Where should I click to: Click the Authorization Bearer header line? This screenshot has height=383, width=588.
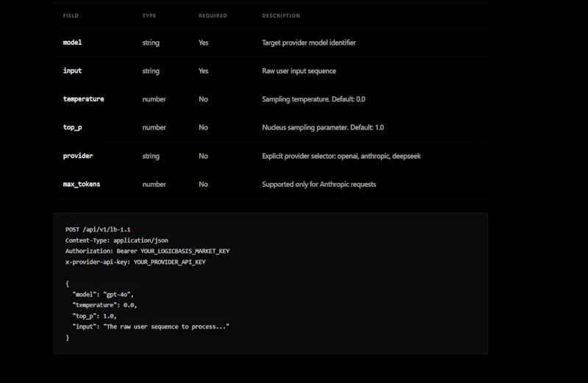point(148,251)
